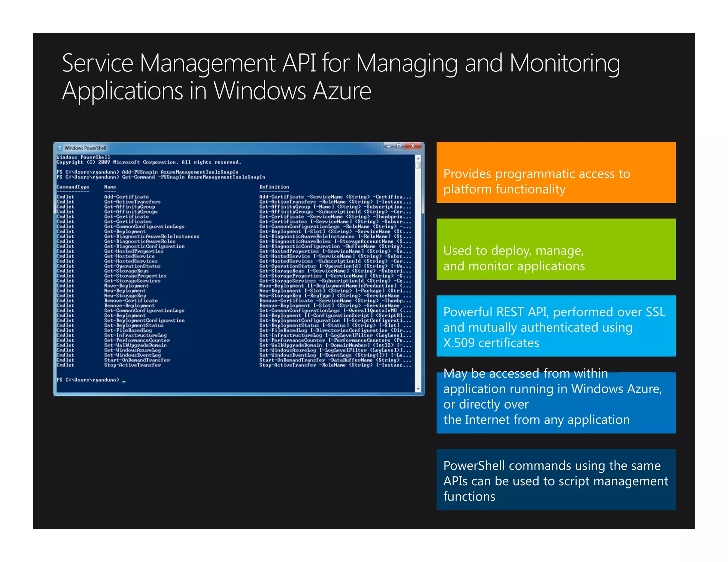
Task: Maximize the Windows PowerShell window
Action: pos(399,146)
